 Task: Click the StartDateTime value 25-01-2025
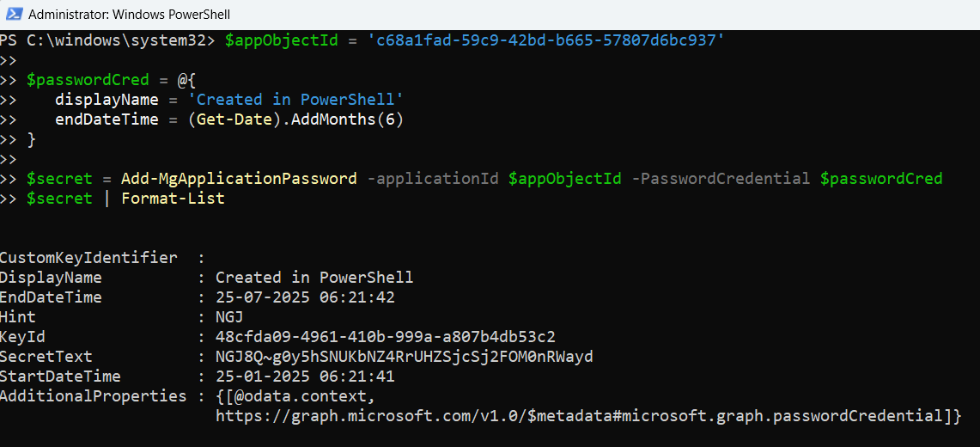[x=305, y=377]
